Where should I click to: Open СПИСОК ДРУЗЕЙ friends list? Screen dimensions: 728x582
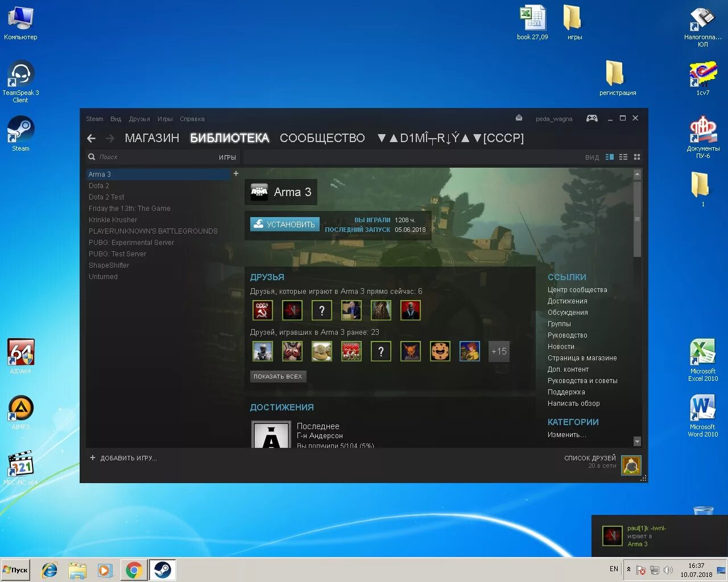click(x=590, y=458)
